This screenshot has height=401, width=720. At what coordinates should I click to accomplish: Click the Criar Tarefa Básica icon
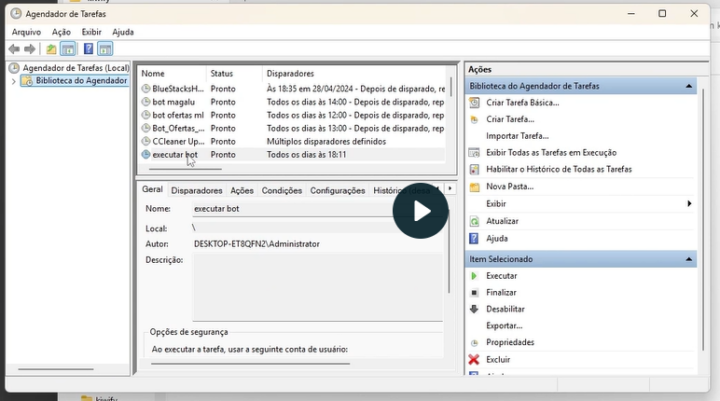(x=474, y=103)
